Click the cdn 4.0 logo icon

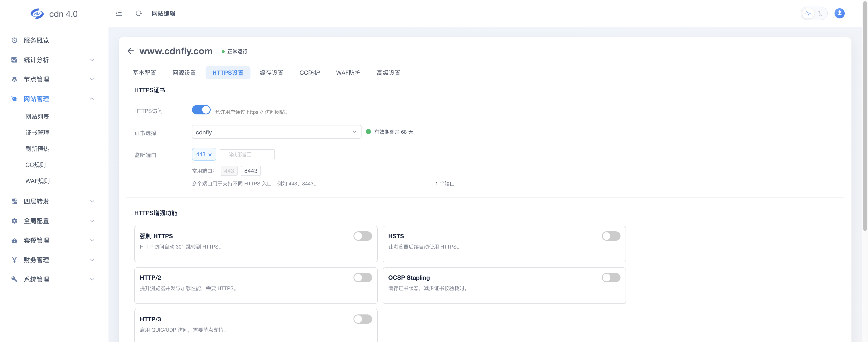tap(37, 14)
